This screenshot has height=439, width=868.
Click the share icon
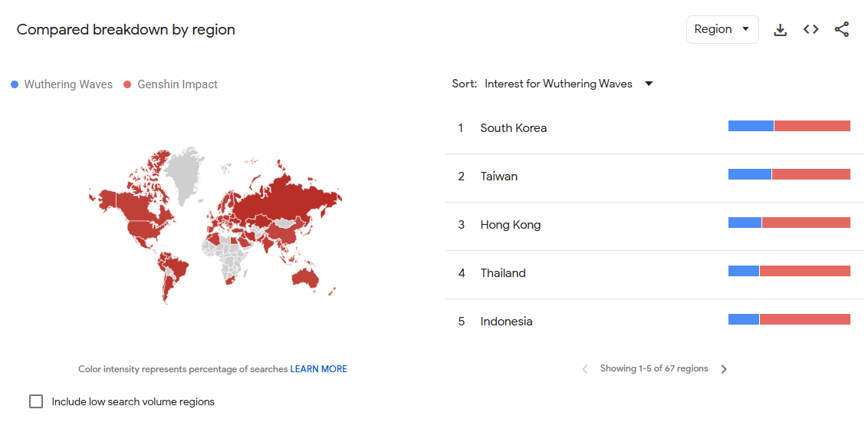click(842, 30)
